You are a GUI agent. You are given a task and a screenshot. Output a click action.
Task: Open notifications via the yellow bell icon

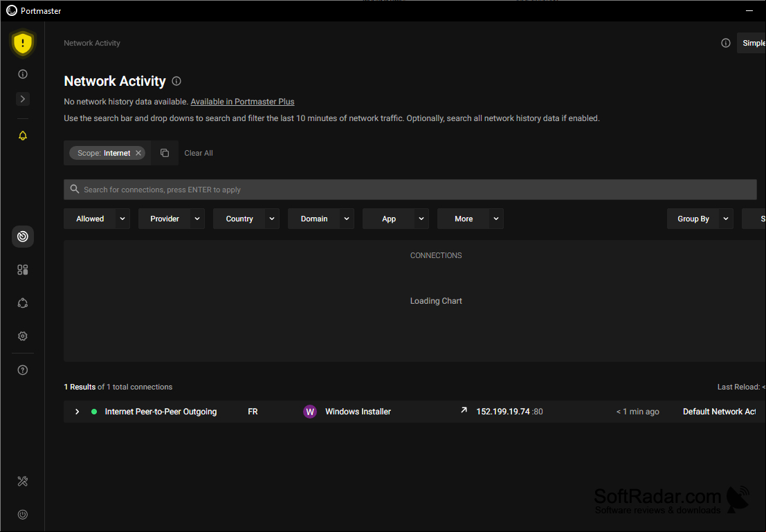[x=22, y=136]
